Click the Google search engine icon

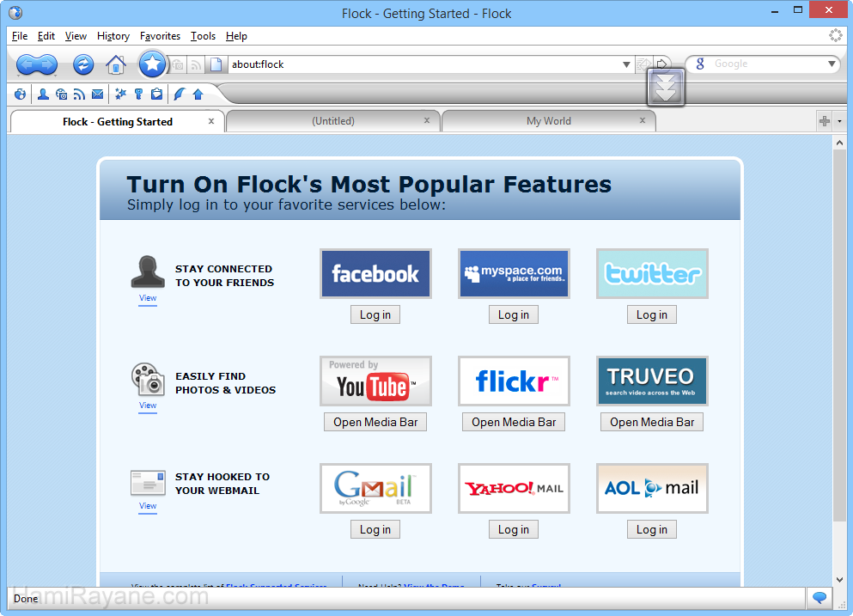point(700,64)
